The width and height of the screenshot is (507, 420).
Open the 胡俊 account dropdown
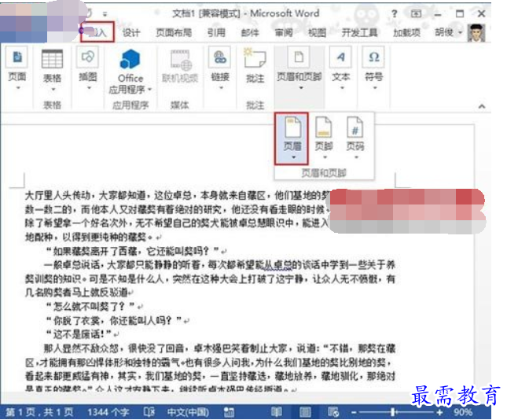pyautogui.click(x=461, y=32)
